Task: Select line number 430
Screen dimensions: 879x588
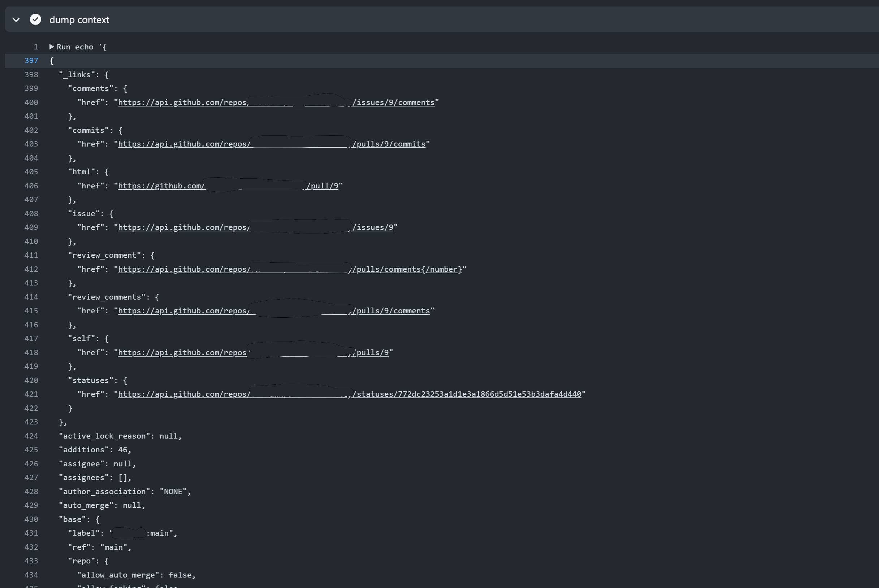Action: click(x=31, y=519)
